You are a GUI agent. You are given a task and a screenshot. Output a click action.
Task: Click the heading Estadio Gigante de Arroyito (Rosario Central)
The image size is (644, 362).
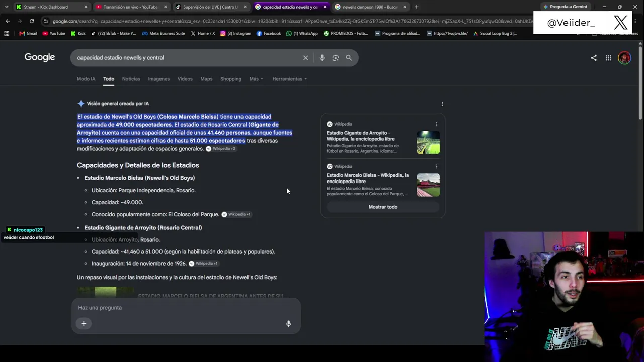click(143, 228)
